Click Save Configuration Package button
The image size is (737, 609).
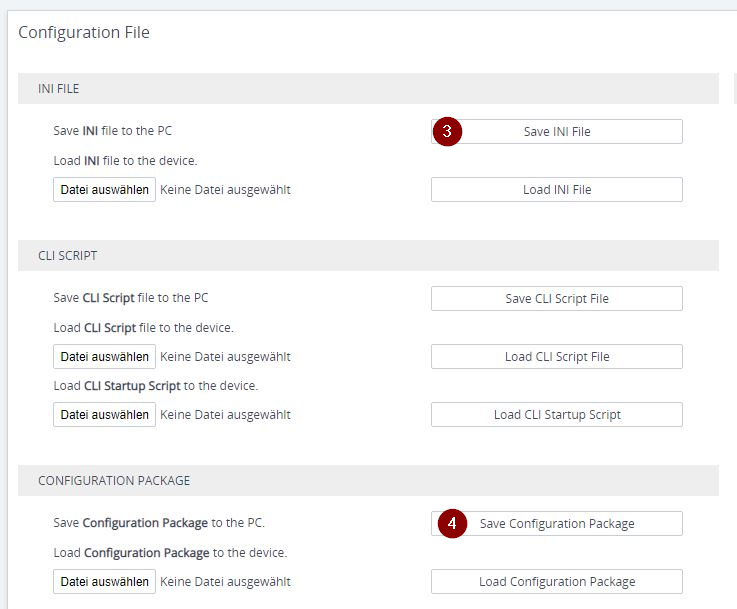tap(557, 524)
